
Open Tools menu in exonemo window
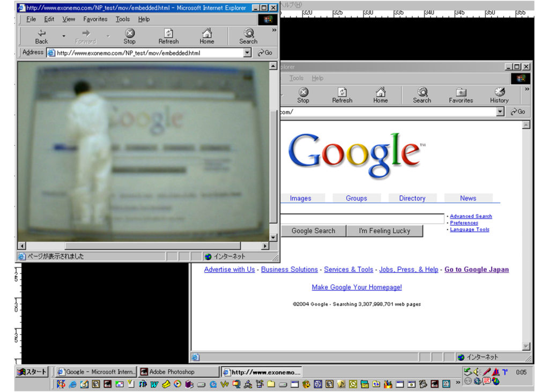click(123, 19)
